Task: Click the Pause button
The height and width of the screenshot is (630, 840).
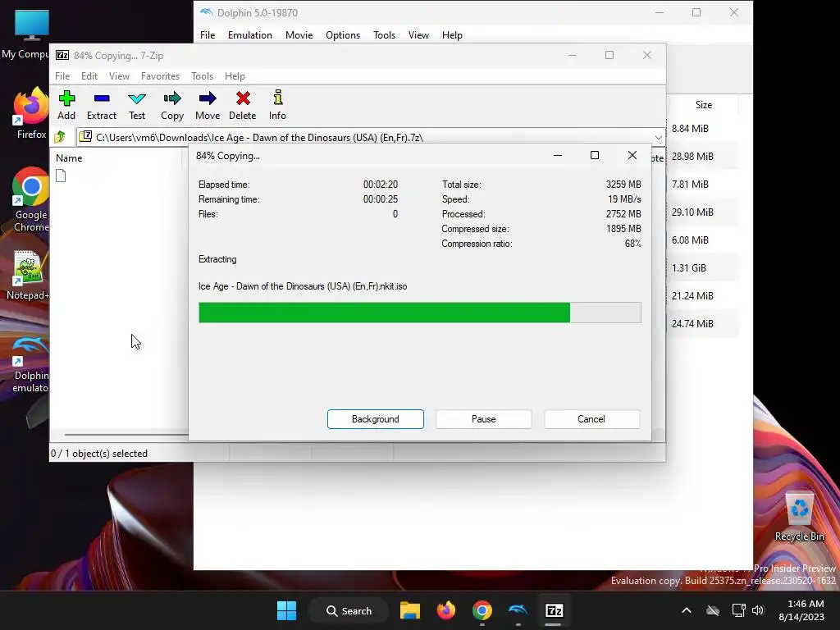Action: coord(484,419)
